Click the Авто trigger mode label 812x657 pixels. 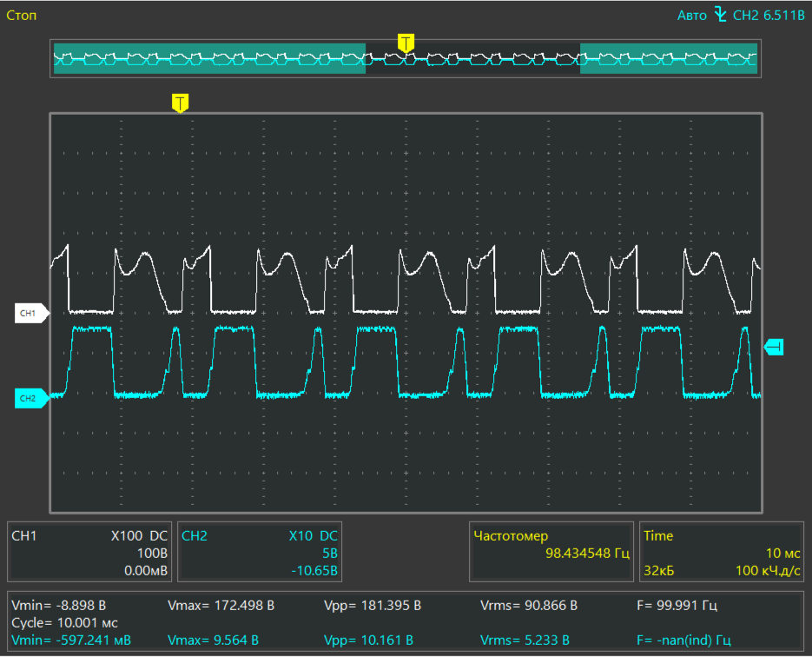pyautogui.click(x=692, y=16)
